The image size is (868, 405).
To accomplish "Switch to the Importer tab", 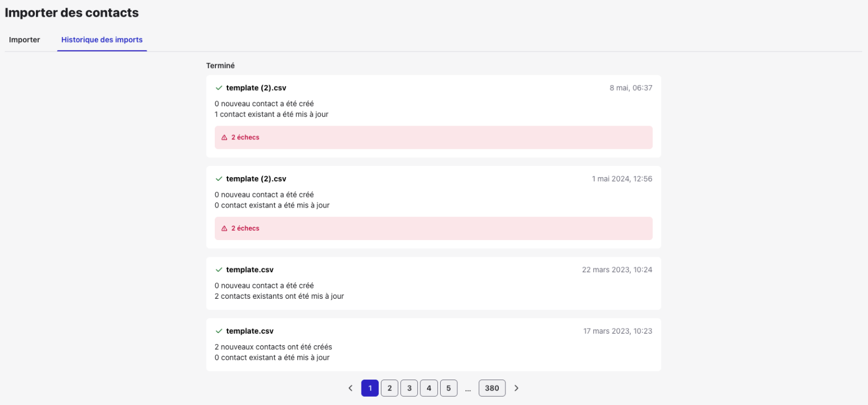I will click(x=24, y=40).
